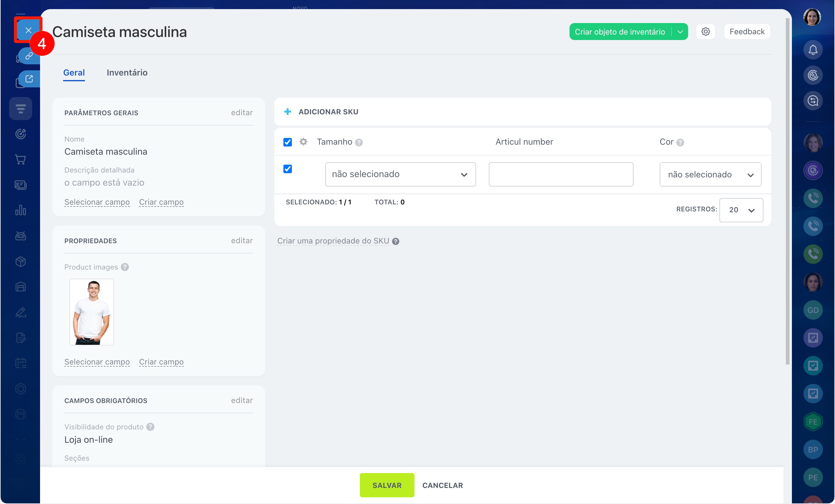
Task: Toggle the select-all checkbox in SKU header
Action: point(287,142)
